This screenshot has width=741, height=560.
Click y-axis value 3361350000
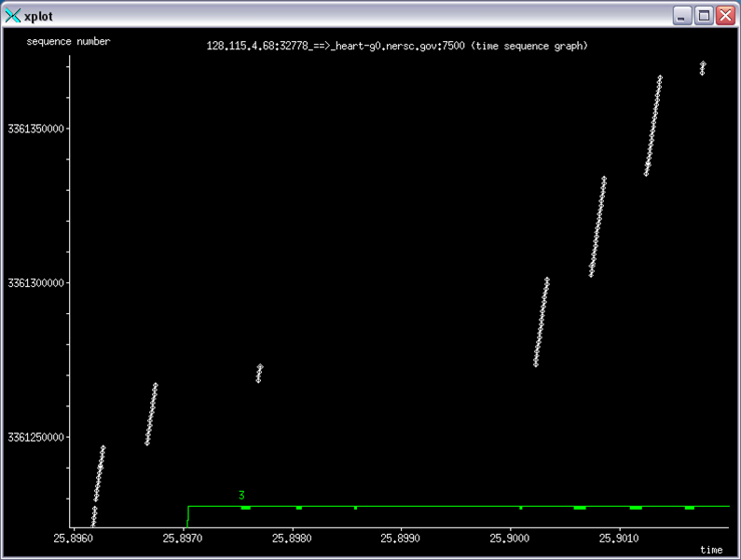pos(35,129)
